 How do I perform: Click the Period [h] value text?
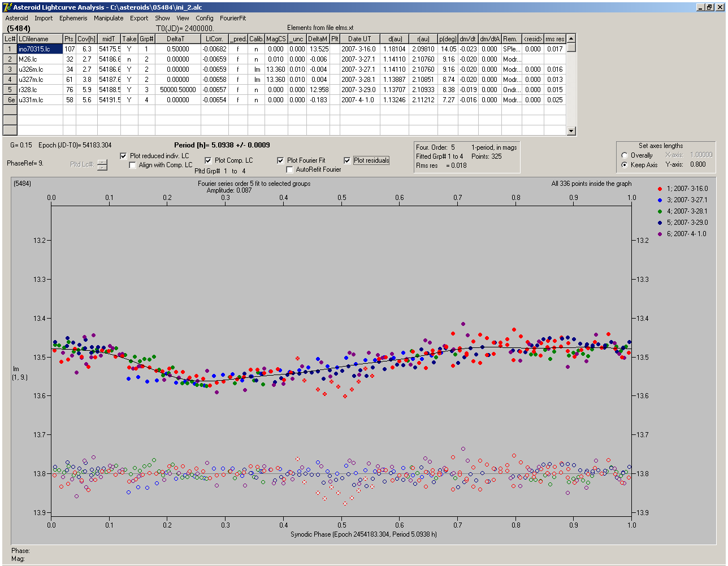[222, 145]
